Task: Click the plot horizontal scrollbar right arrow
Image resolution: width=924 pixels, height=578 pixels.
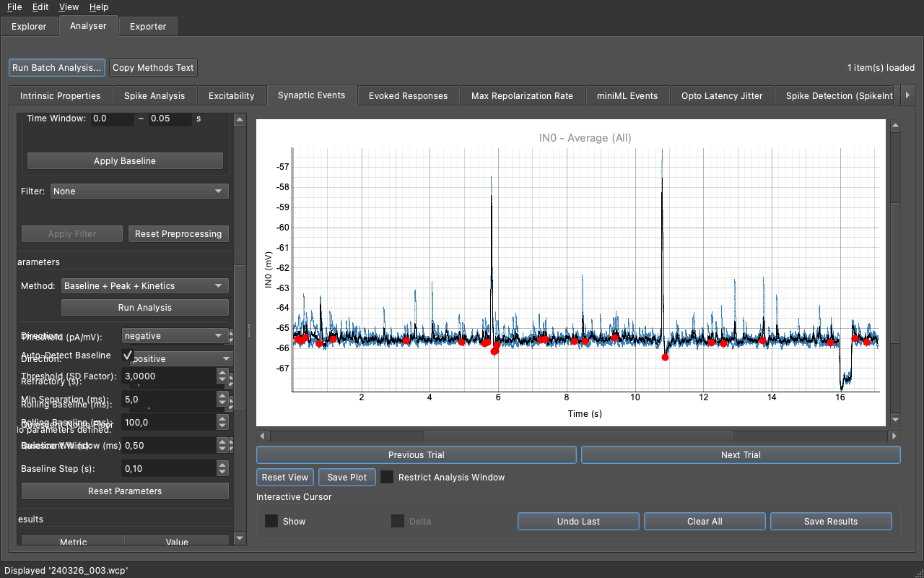Action: (x=895, y=436)
